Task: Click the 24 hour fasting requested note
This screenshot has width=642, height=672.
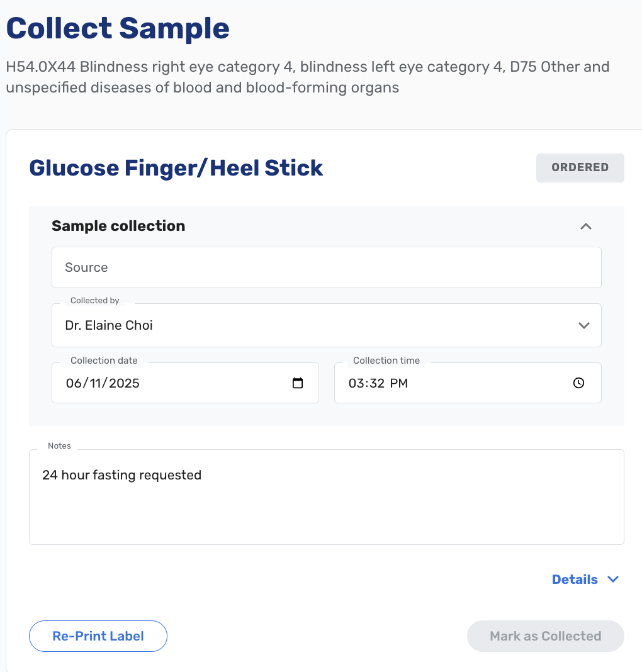Action: click(121, 475)
